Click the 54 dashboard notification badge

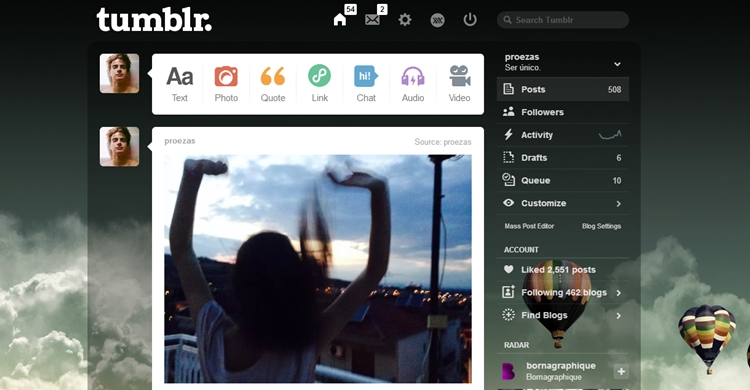(x=351, y=9)
